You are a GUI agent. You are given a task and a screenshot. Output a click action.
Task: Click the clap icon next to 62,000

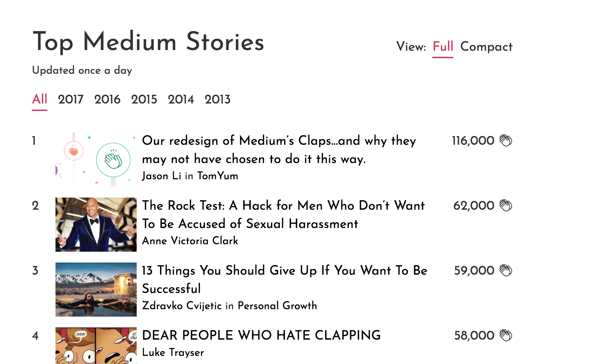505,206
